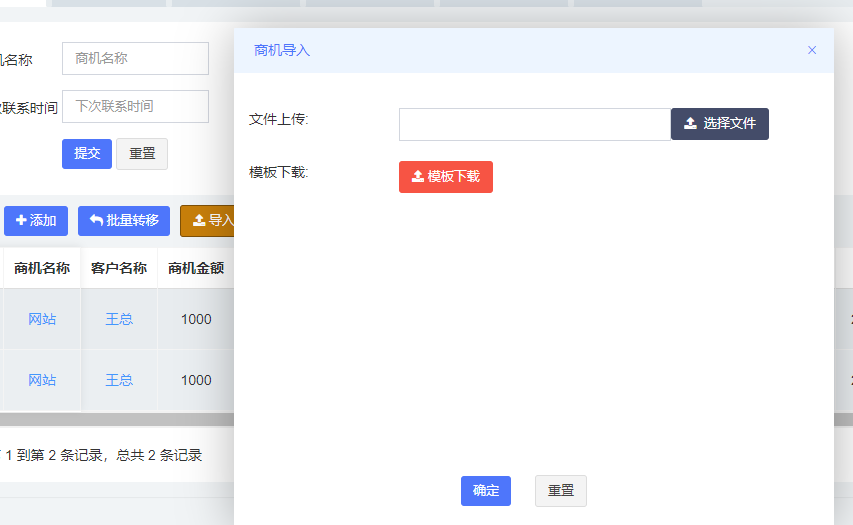Confirm import with 确定 button
Screen dimensions: 853x525
point(486,491)
